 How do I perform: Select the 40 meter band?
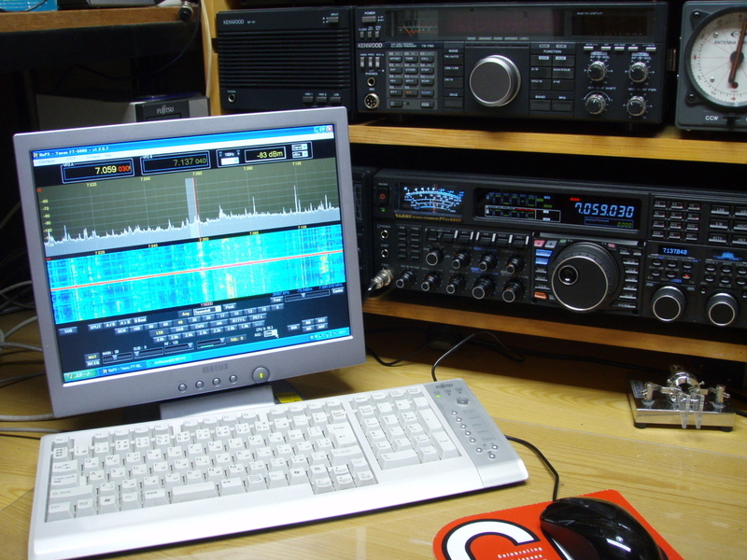[180, 323]
